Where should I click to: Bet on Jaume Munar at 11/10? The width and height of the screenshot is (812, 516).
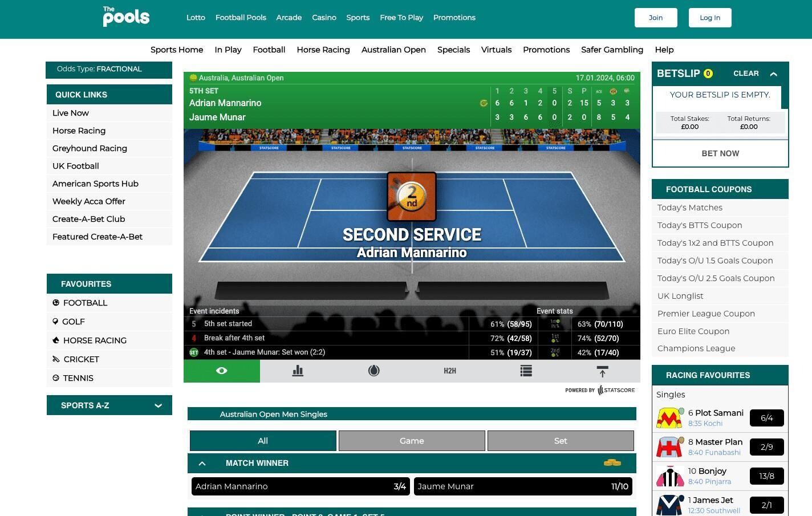[523, 486]
